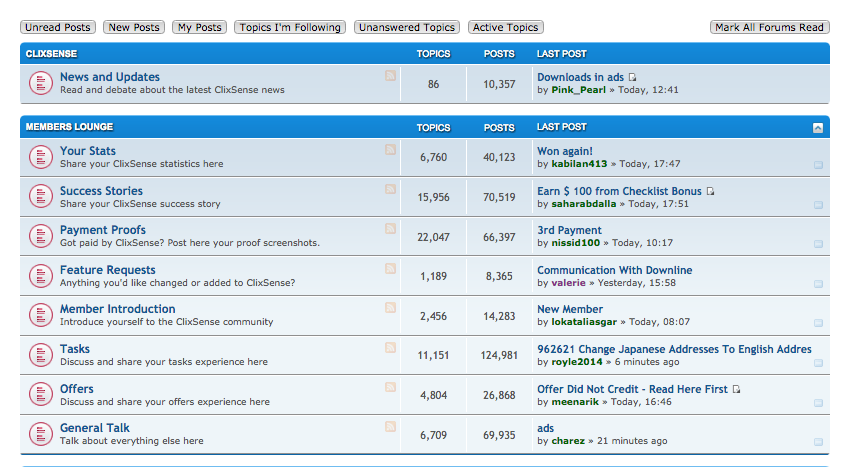
Task: Open last post '3rd Payment'
Action: [569, 230]
